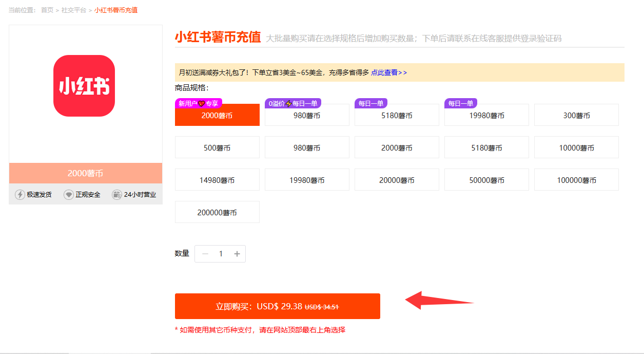
Task: Select the 14980薯币 option
Action: 217,180
